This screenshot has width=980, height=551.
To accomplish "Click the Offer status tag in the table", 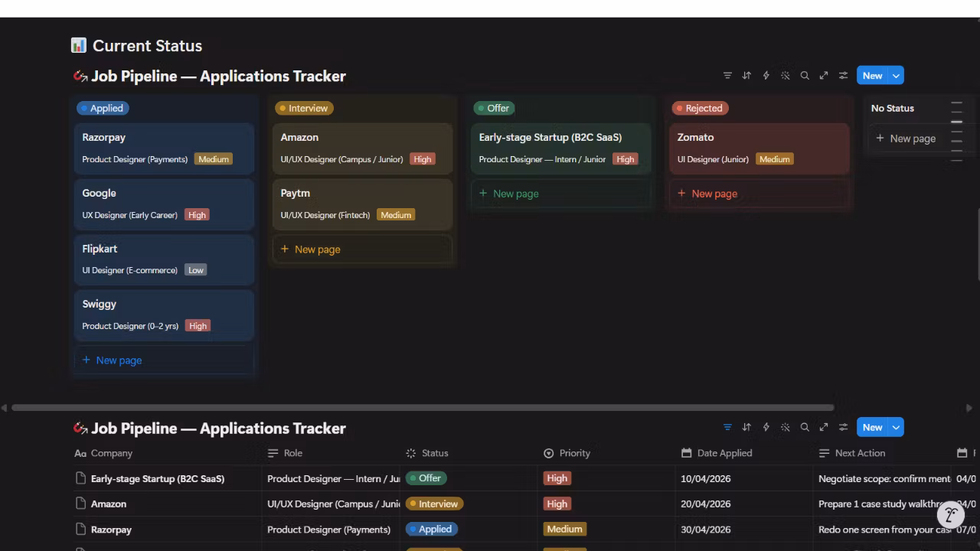I will [x=426, y=478].
